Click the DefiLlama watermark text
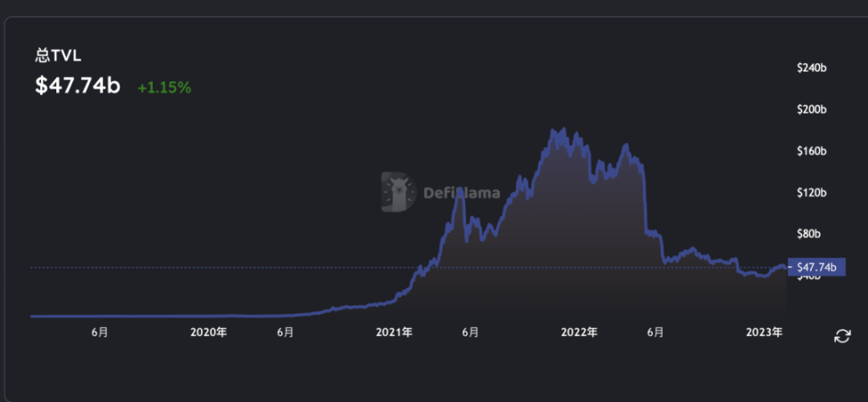This screenshot has height=402, width=868. point(462,193)
